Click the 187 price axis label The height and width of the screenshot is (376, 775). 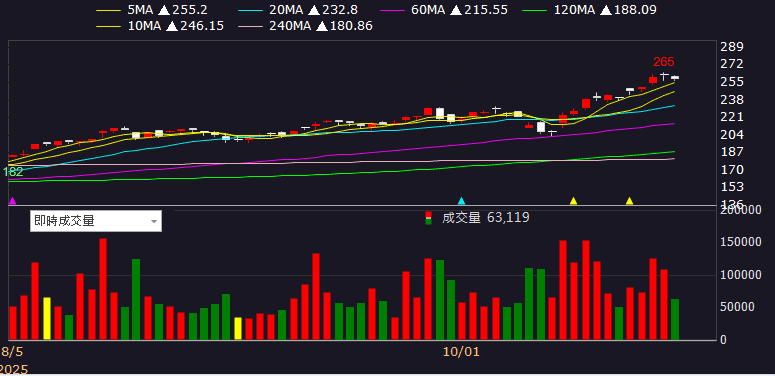pos(732,152)
